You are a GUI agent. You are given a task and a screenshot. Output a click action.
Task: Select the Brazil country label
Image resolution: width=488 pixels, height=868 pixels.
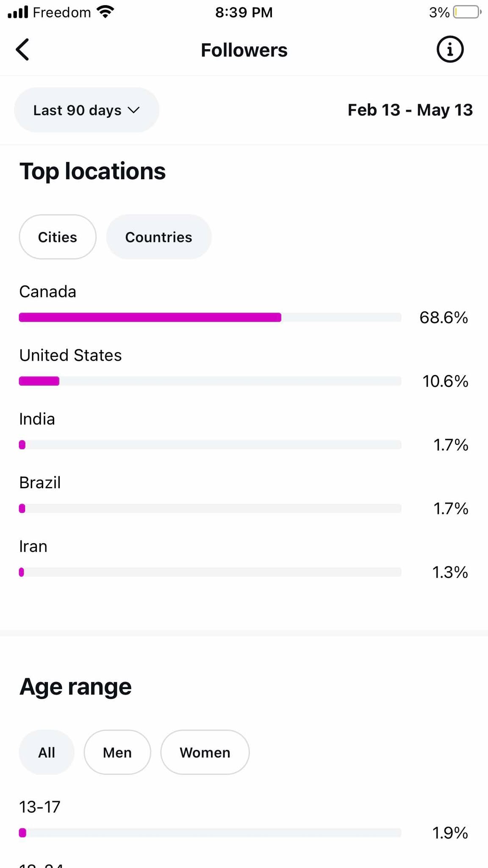[x=40, y=482]
